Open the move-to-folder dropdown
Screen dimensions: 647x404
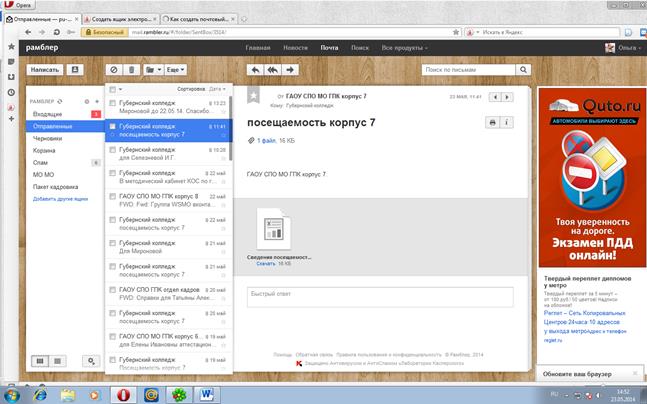tap(153, 70)
